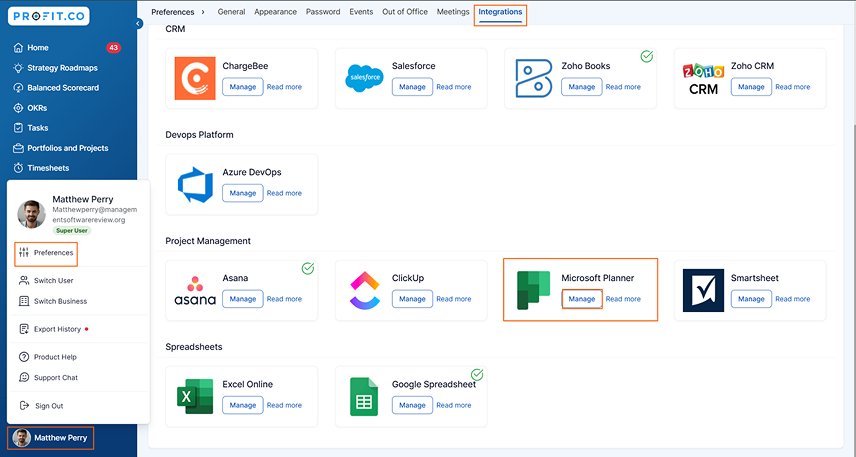Click the Sign Out arrow icon

24,405
